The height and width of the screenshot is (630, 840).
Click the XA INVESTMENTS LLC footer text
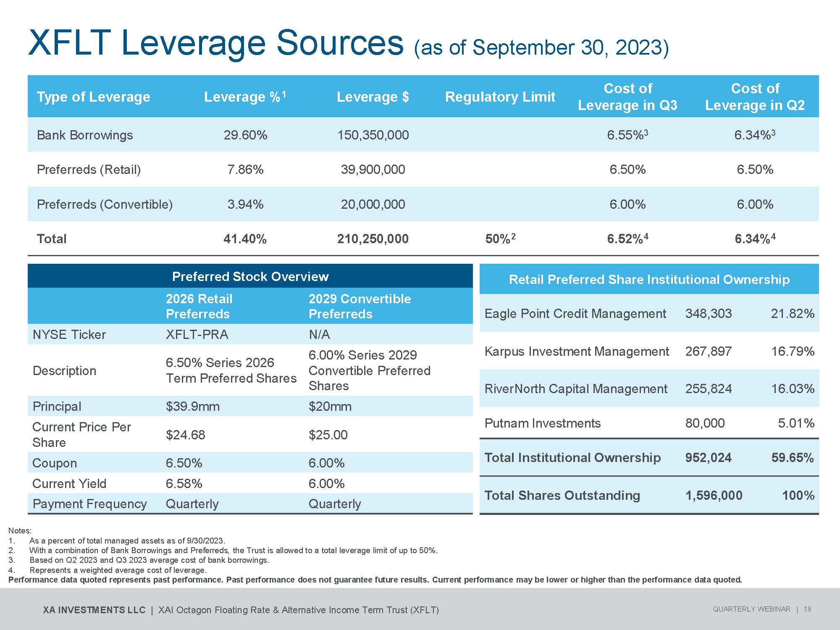click(x=94, y=610)
